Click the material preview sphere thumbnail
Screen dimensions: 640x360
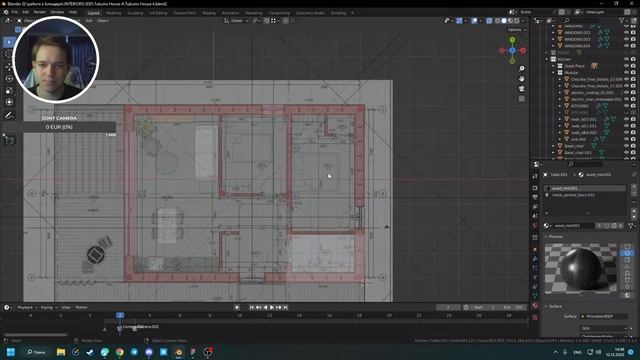click(580, 268)
